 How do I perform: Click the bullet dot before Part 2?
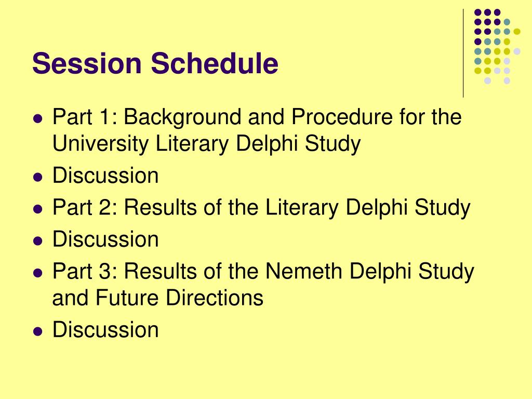pyautogui.click(x=38, y=209)
